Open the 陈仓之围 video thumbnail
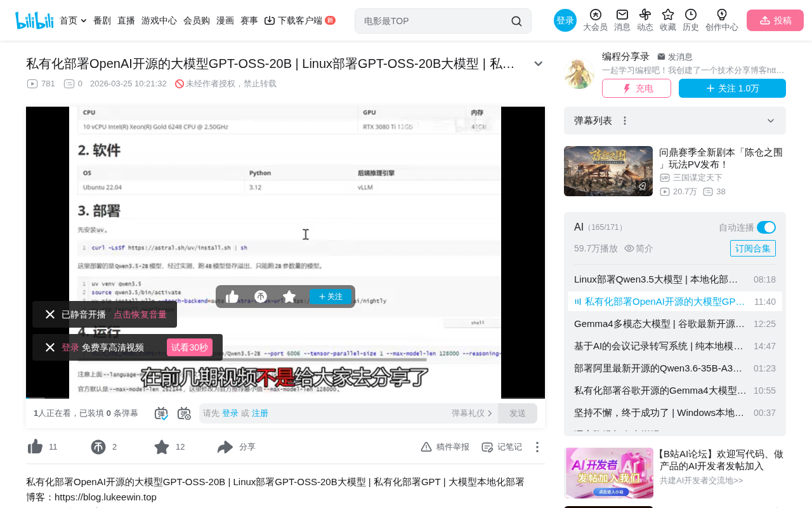Viewport: 812px width, 508px height. pos(608,171)
